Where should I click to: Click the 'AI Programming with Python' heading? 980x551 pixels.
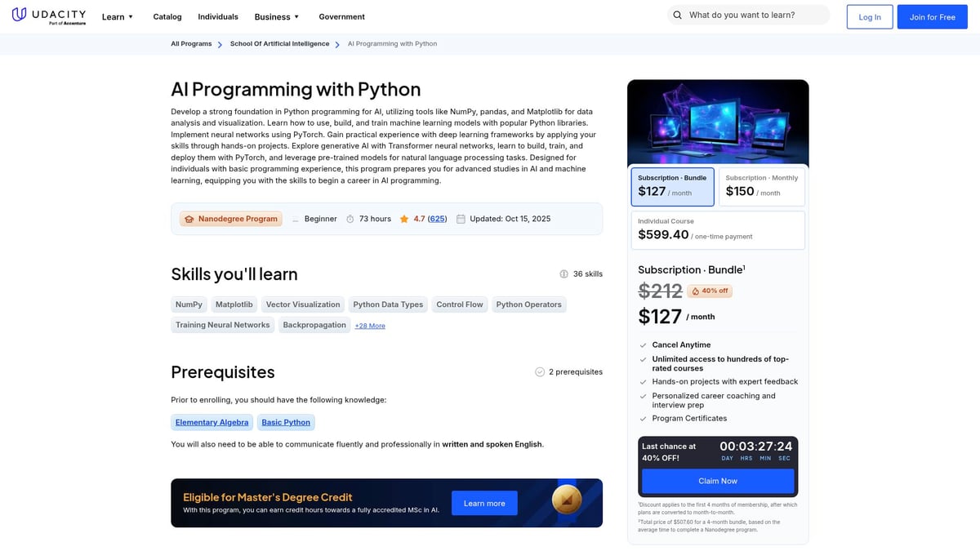pos(296,90)
